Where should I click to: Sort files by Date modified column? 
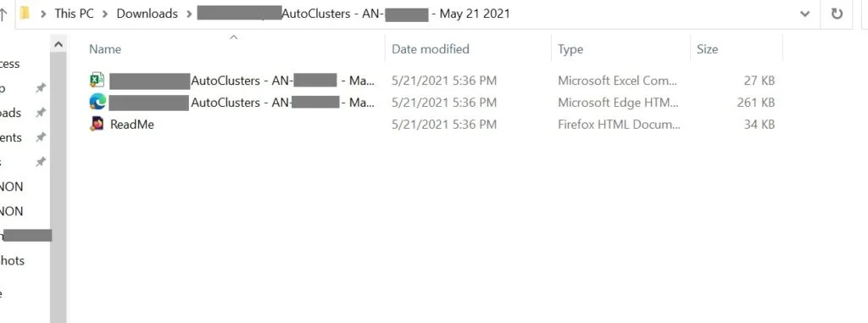pyautogui.click(x=430, y=49)
